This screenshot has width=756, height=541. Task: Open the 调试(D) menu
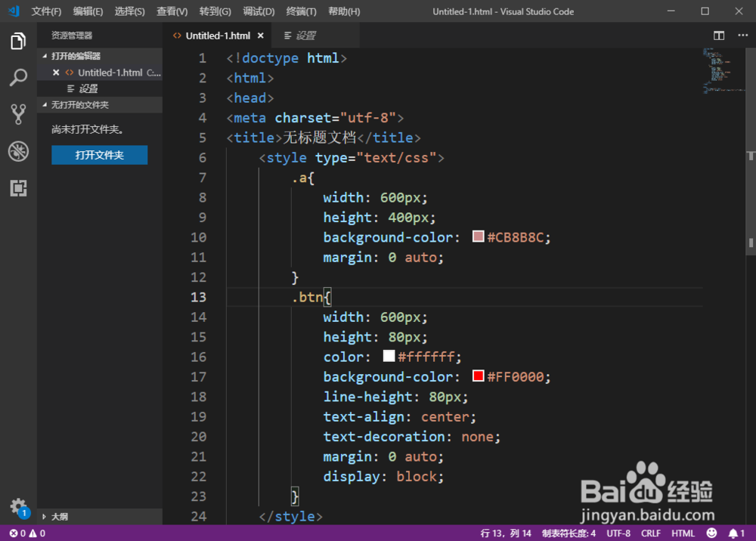[259, 11]
